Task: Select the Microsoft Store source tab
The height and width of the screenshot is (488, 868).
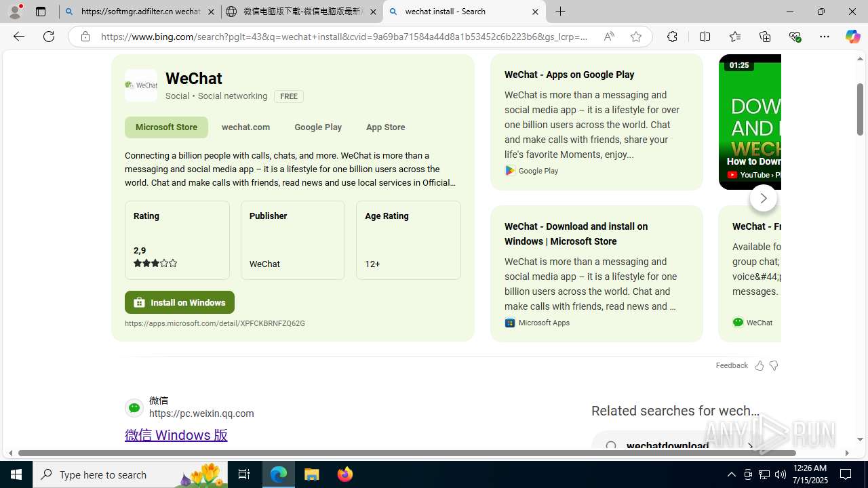Action: 166,127
